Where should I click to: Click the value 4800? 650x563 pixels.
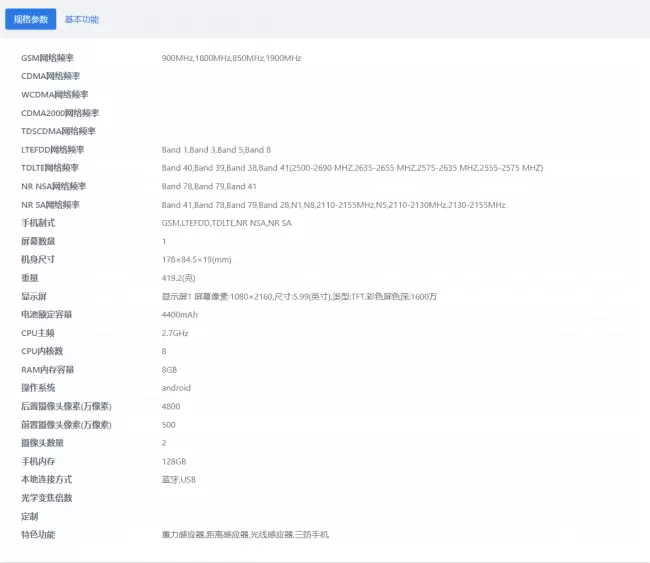click(171, 406)
